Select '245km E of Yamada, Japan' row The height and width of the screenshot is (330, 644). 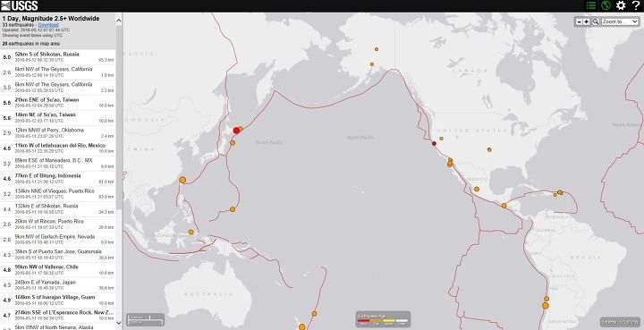click(x=58, y=285)
